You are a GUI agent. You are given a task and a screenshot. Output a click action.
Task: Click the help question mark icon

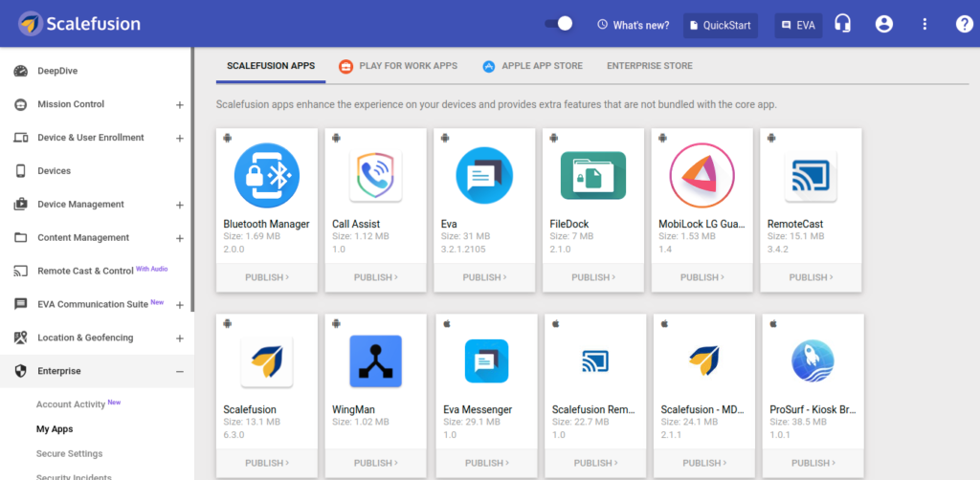tap(965, 24)
